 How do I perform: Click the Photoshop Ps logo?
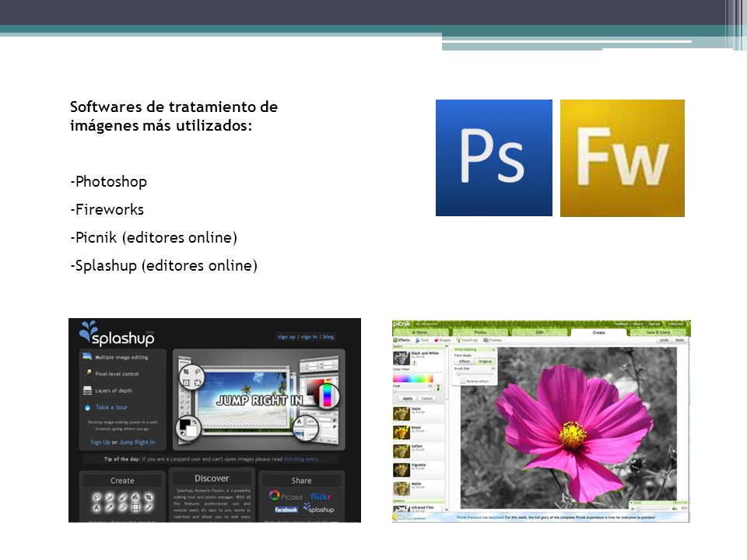tap(494, 158)
